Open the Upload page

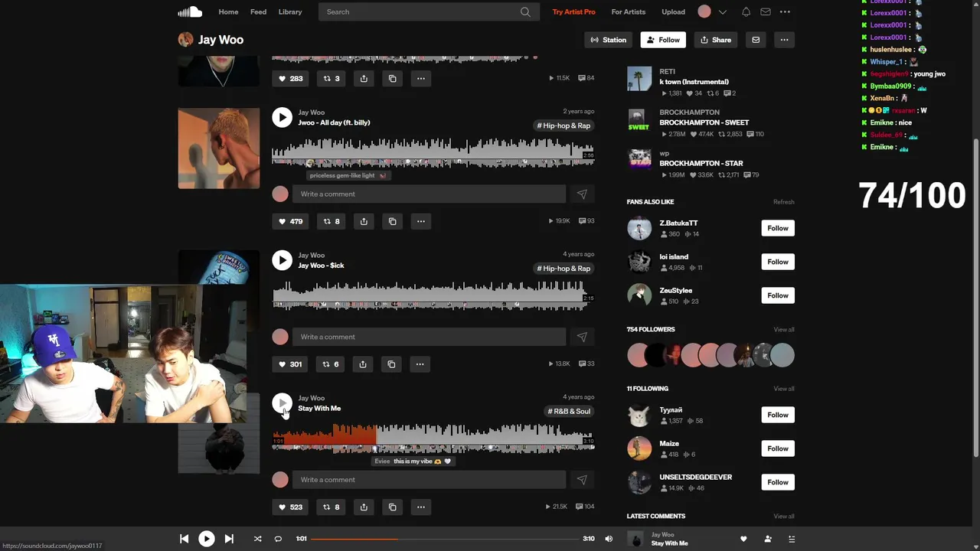coord(673,11)
